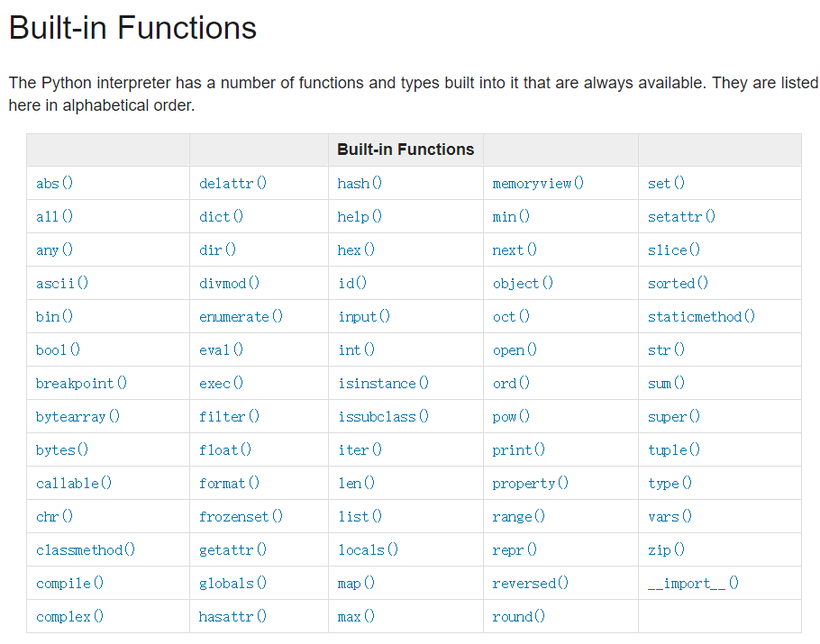Go to the hasattr() link
Viewport: 820px width, 644px height.
pyautogui.click(x=232, y=617)
